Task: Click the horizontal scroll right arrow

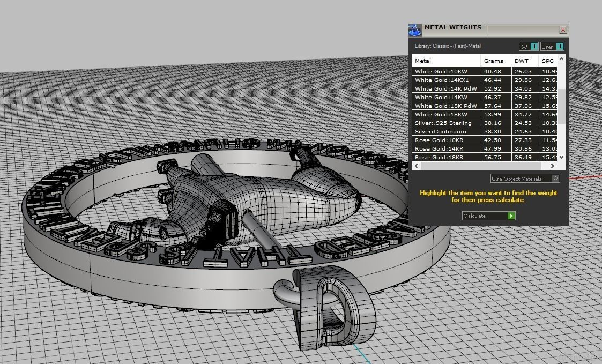Action: (x=553, y=166)
